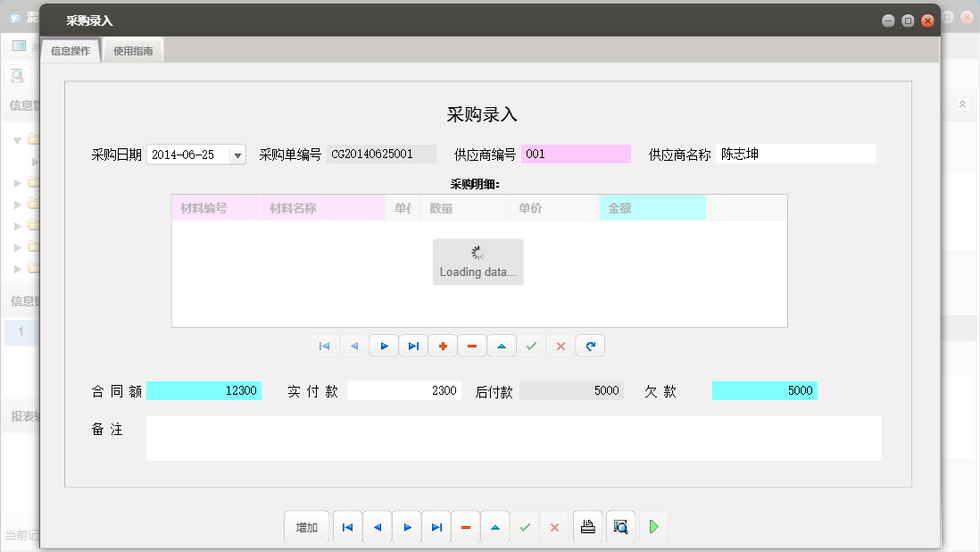Viewport: 980px width, 552px height.
Task: Confirm changes with the green checkmark icon
Action: pyautogui.click(x=525, y=527)
